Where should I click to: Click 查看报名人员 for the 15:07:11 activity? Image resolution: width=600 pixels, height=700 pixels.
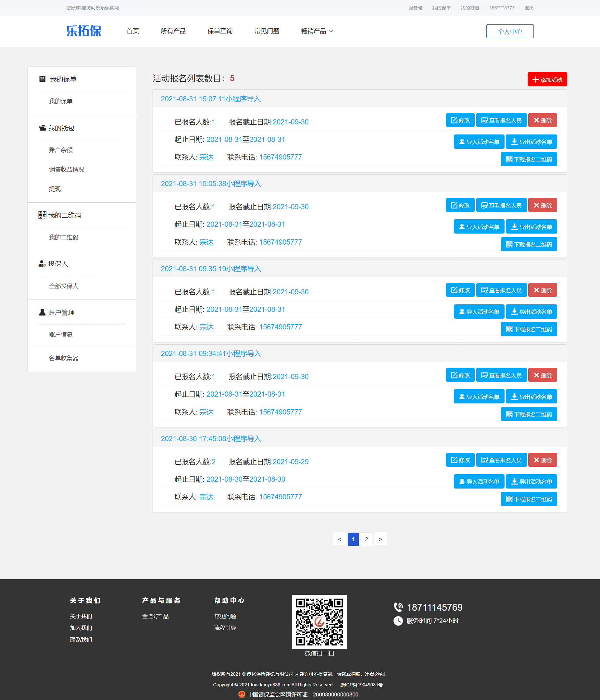(501, 120)
